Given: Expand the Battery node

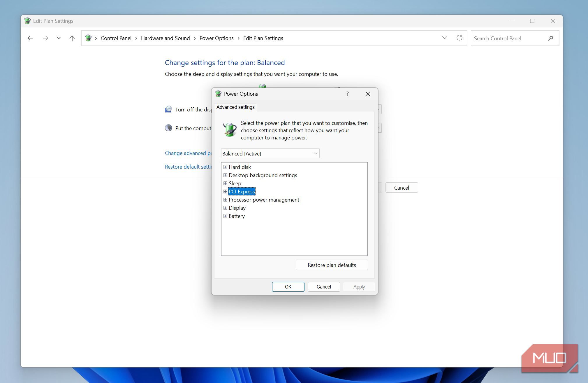Looking at the screenshot, I should [225, 216].
